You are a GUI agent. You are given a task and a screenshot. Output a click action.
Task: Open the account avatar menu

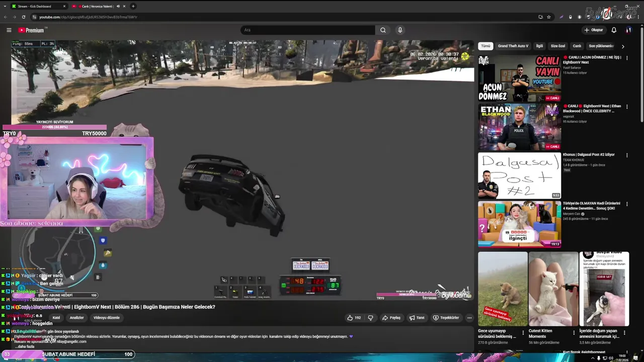coord(628,30)
